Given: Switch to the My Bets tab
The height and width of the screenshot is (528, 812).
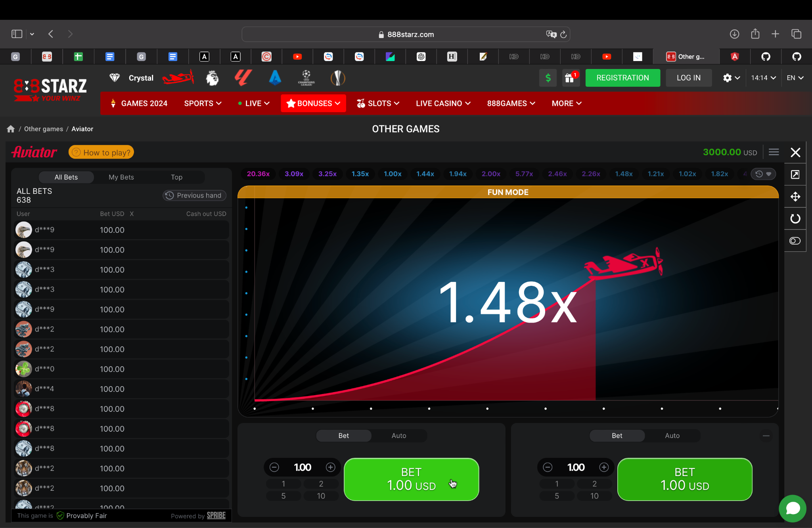Looking at the screenshot, I should coord(121,177).
